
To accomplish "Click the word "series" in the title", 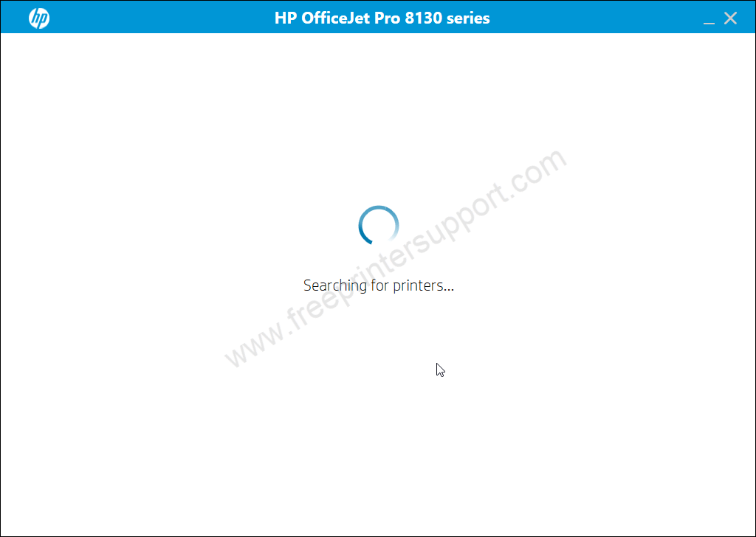I will (468, 18).
